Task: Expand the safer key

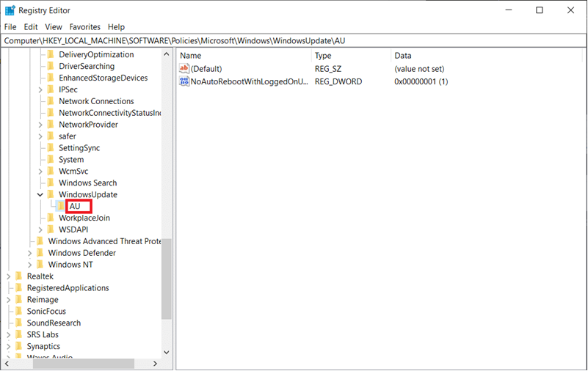Action: tap(40, 136)
